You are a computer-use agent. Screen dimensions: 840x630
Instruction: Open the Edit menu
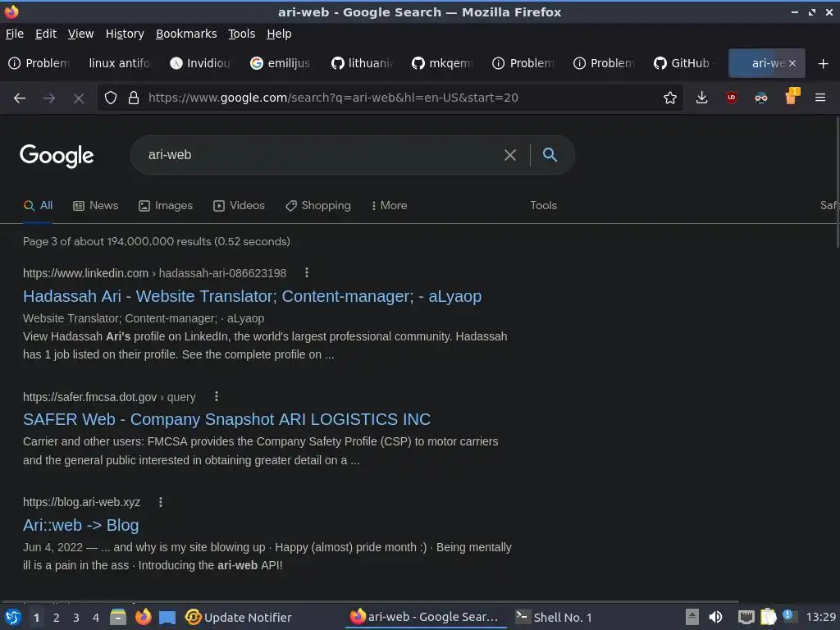pos(46,34)
